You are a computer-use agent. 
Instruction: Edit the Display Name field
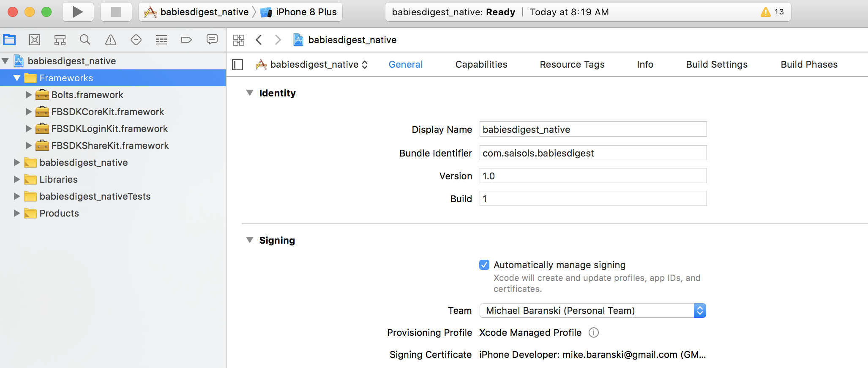coord(593,129)
